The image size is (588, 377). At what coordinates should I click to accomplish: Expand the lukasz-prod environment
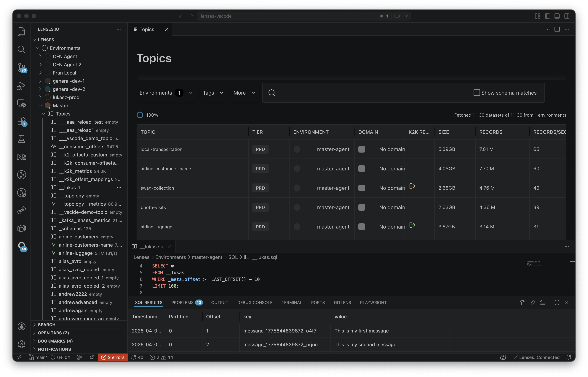pyautogui.click(x=40, y=97)
